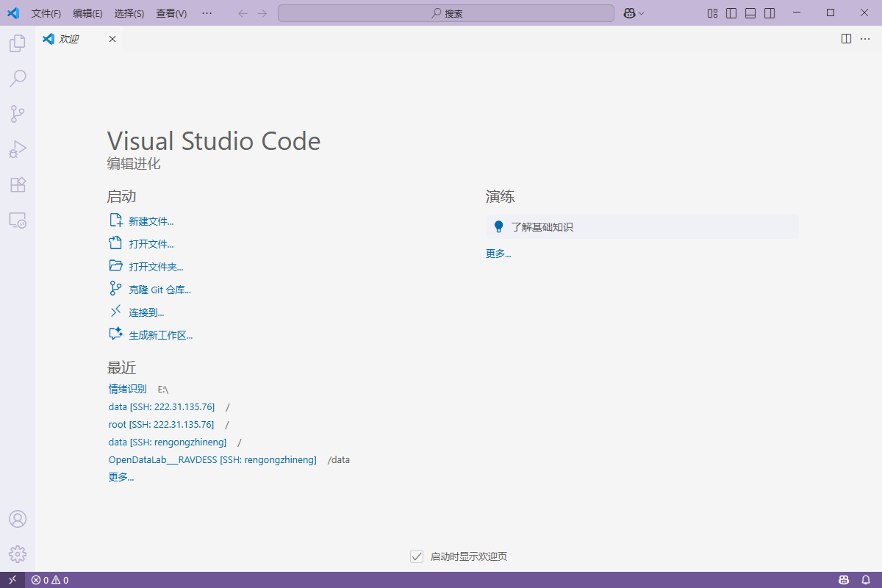Open editor's more actions ellipsis
Viewport: 882px width, 588px height.
(865, 39)
